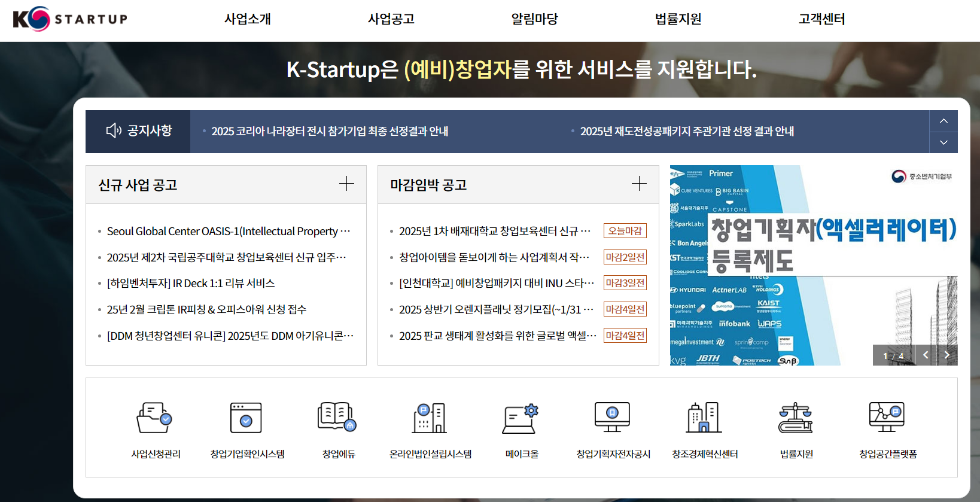The image size is (980, 502).
Task: Open the 메이크올 laptop gear icon
Action: pyautogui.click(x=521, y=418)
